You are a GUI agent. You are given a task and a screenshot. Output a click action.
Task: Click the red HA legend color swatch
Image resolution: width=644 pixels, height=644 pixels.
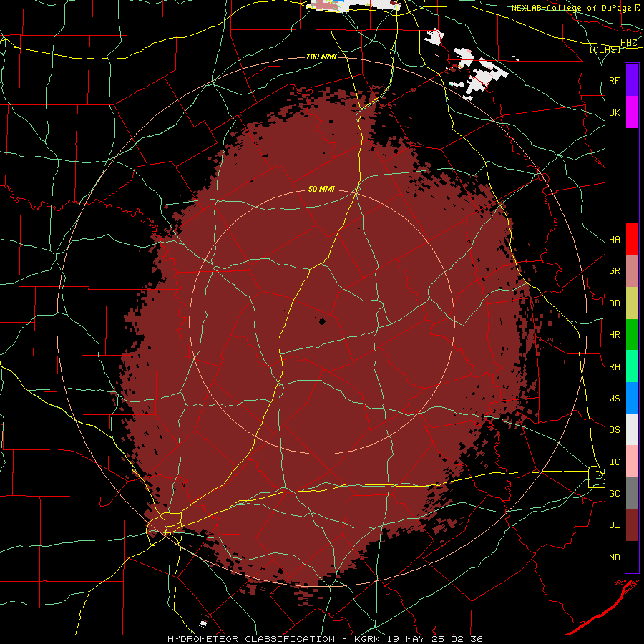[632, 239]
